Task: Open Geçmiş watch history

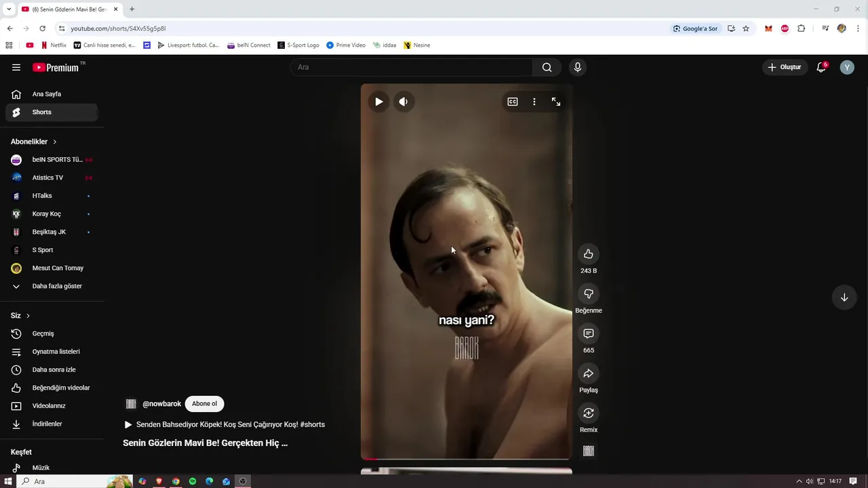Action: [52, 333]
